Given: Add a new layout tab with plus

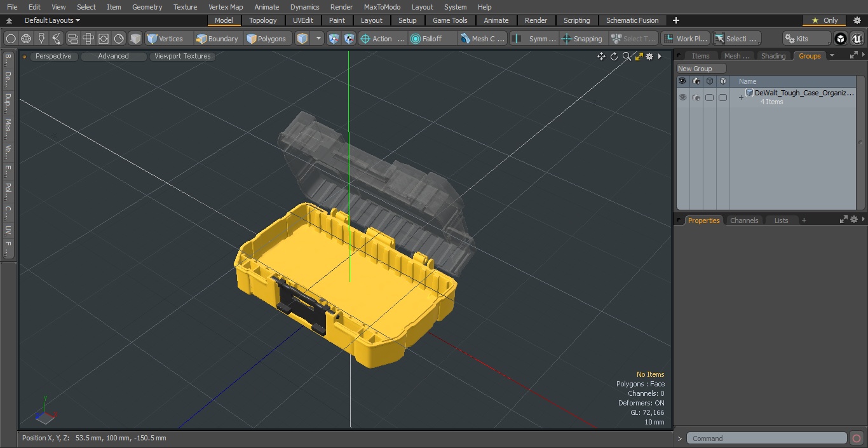Looking at the screenshot, I should 675,20.
